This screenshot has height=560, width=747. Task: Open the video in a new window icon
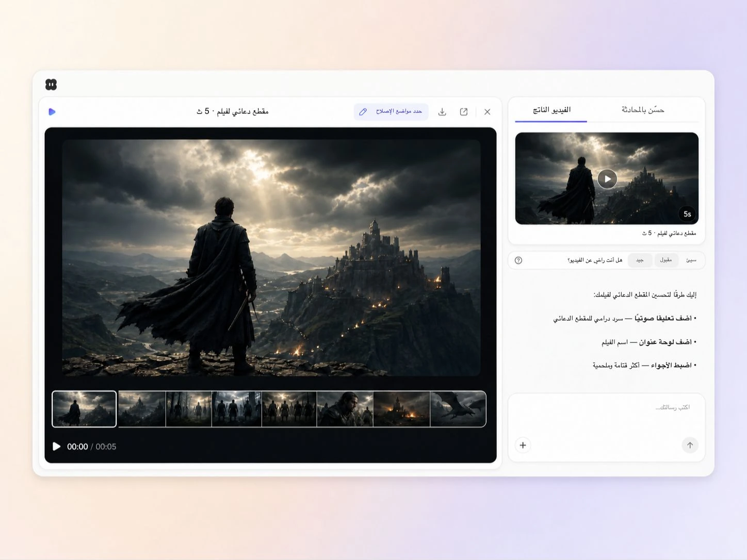[x=464, y=112]
